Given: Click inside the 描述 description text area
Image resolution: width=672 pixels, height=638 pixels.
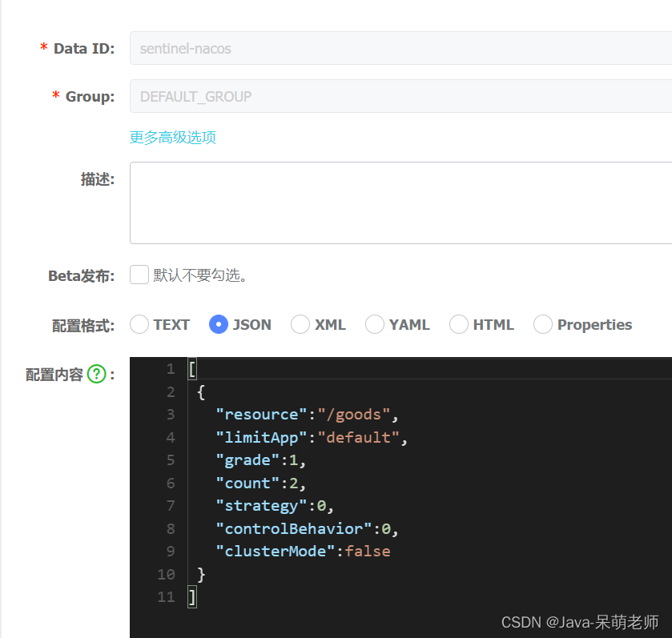Looking at the screenshot, I should (x=400, y=203).
